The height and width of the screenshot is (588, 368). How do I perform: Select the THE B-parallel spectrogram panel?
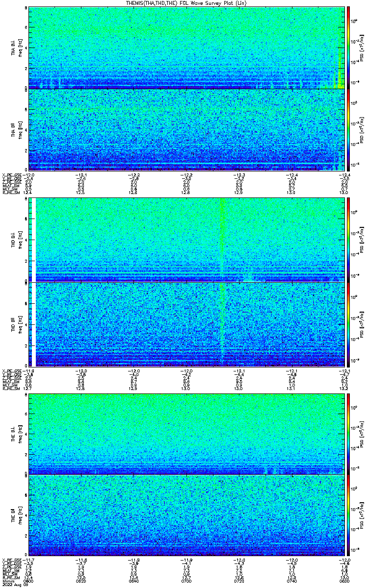coord(186,515)
